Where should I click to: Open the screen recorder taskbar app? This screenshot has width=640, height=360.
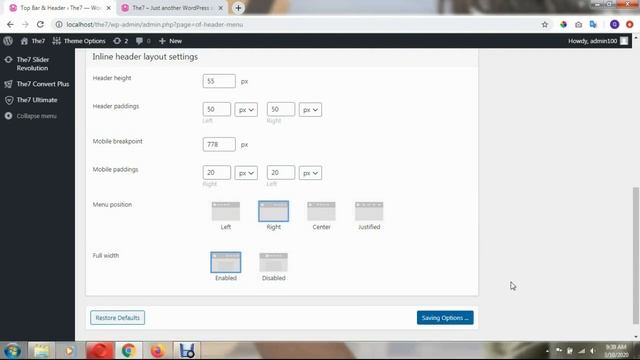[x=187, y=351]
